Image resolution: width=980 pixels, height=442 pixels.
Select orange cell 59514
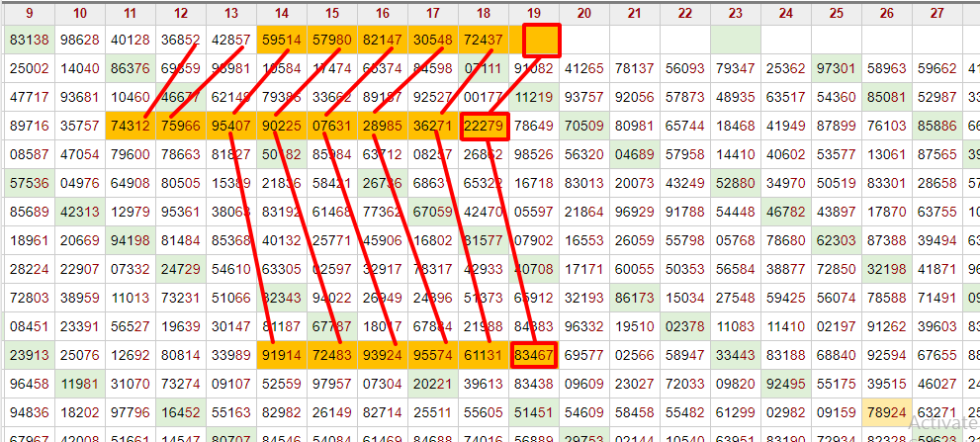[x=282, y=41]
